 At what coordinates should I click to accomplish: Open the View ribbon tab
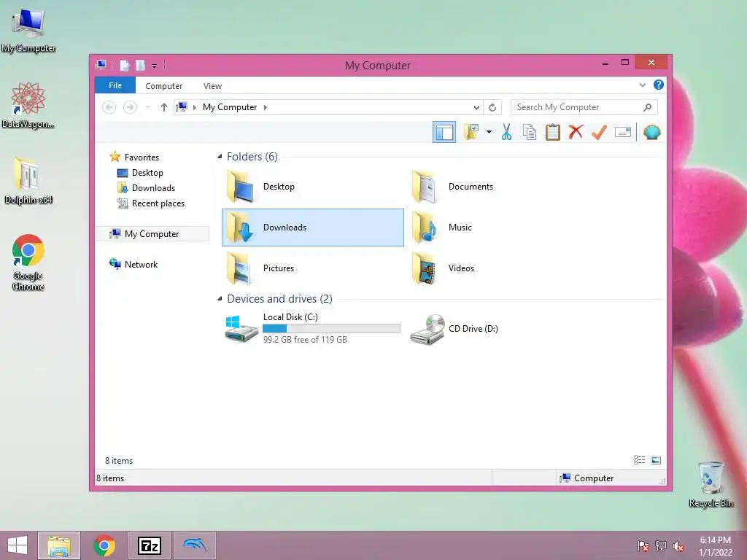212,86
